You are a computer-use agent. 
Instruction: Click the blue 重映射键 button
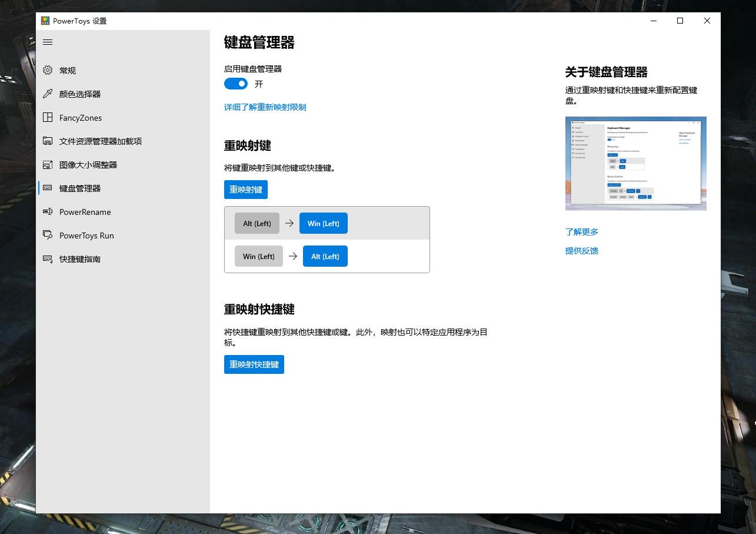coord(246,190)
